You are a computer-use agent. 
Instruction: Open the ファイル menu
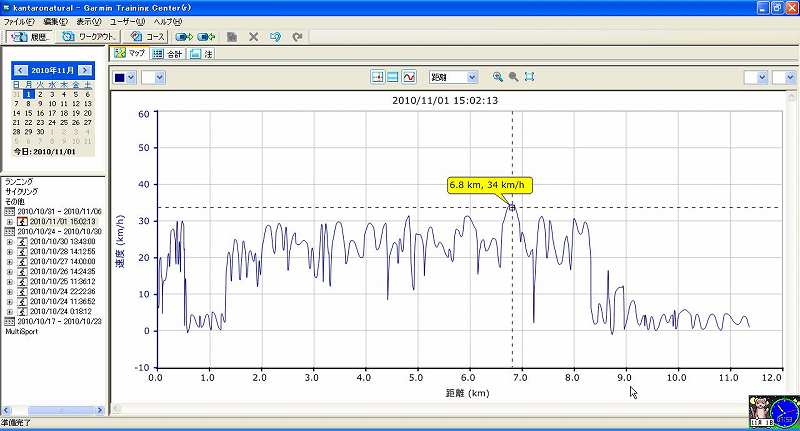coord(19,22)
